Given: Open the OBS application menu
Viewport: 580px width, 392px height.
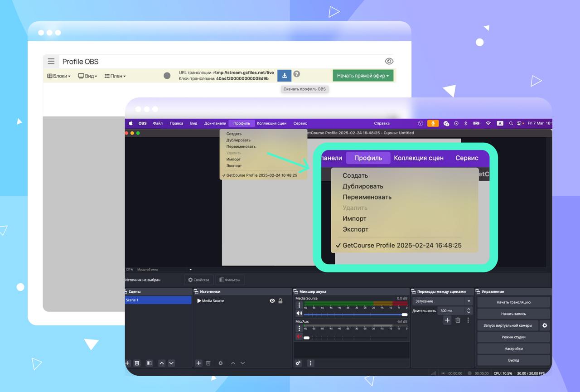Looking at the screenshot, I should (142, 123).
